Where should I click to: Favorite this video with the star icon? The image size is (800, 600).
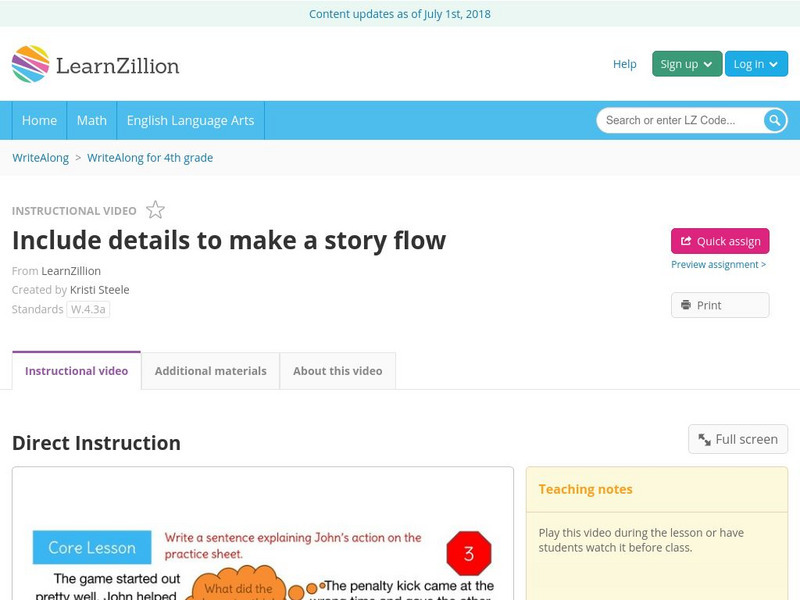(x=155, y=210)
